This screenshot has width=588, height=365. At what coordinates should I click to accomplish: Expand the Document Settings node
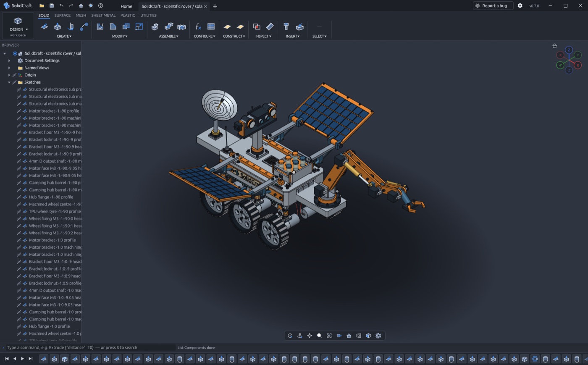click(x=9, y=60)
